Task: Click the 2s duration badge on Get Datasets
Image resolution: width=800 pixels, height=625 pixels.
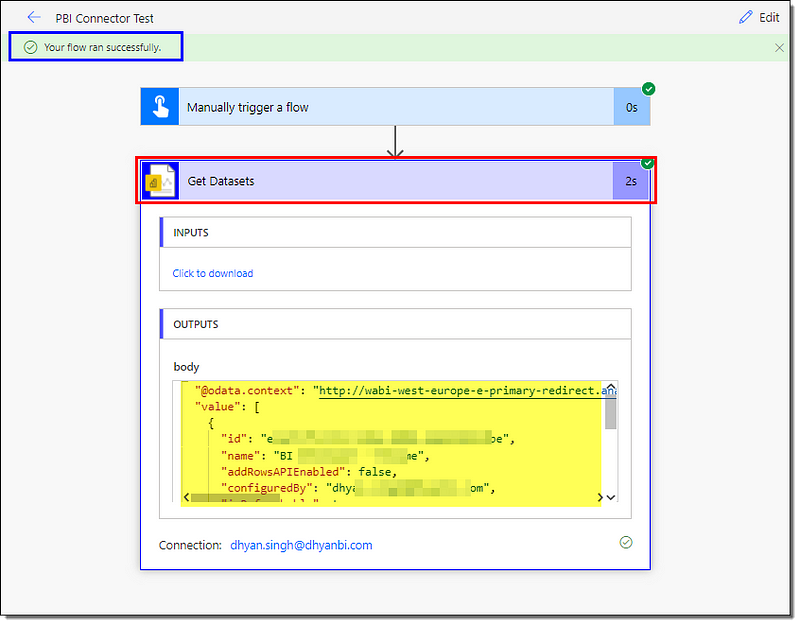Action: pyautogui.click(x=631, y=181)
